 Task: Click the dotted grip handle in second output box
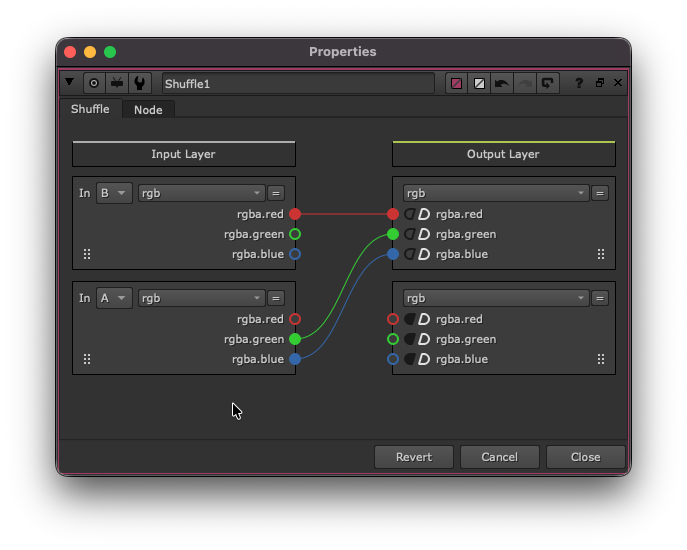pos(601,359)
